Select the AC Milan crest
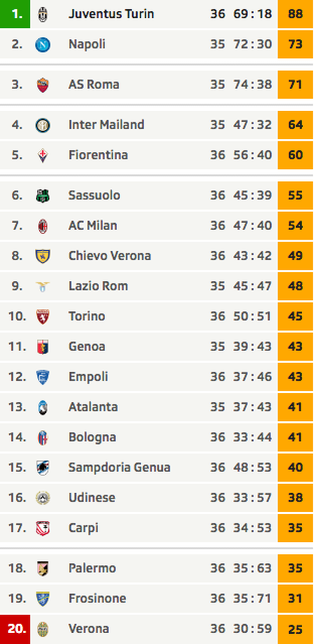314x644 pixels. pyautogui.click(x=43, y=225)
